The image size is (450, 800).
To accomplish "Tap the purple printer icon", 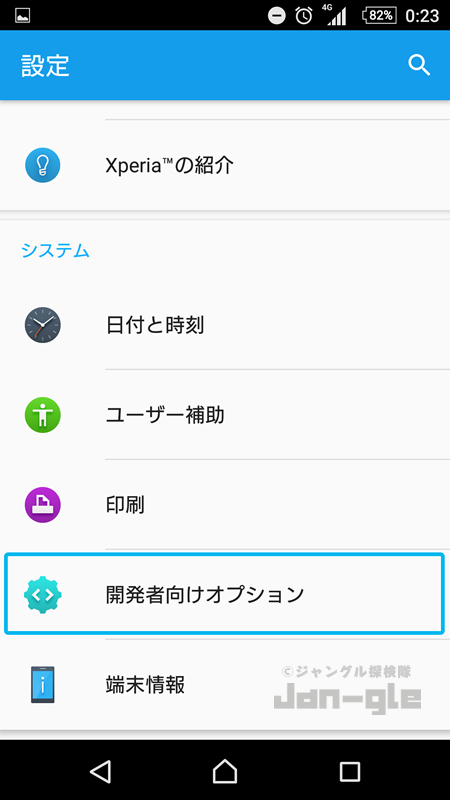I will 43,505.
